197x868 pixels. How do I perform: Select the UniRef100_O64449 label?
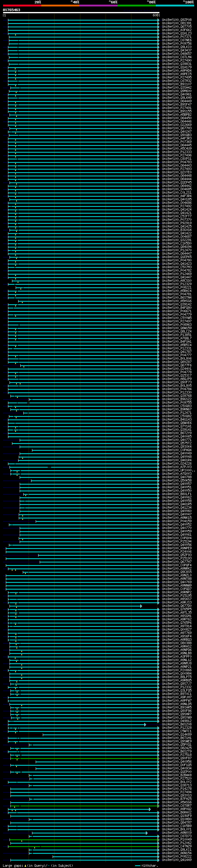(176, 101)
